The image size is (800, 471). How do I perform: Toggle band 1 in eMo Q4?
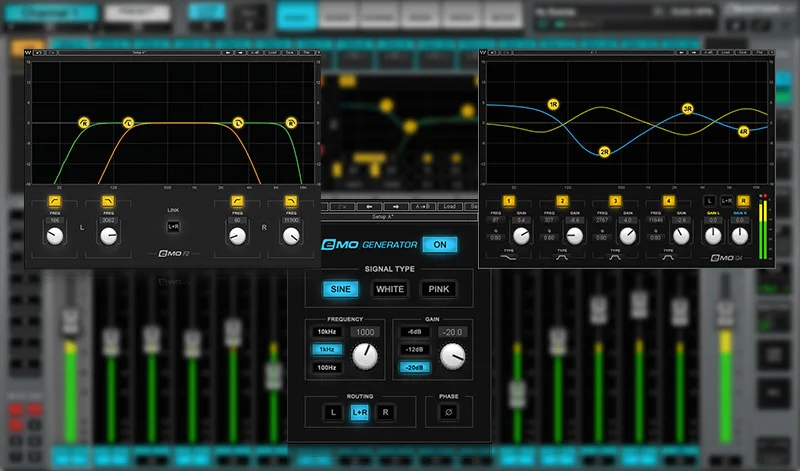tap(509, 201)
